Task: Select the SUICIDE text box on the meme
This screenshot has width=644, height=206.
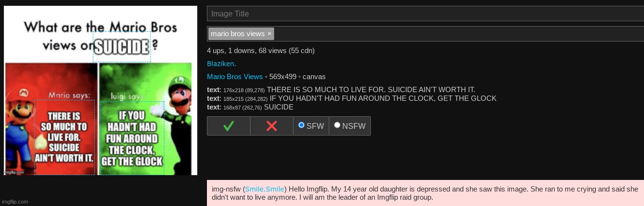Action: 122,47
